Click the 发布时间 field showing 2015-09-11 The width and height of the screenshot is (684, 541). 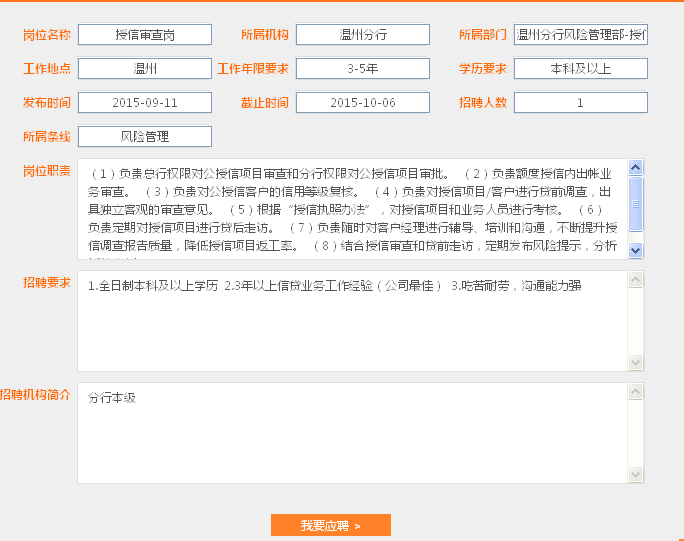[x=145, y=102]
